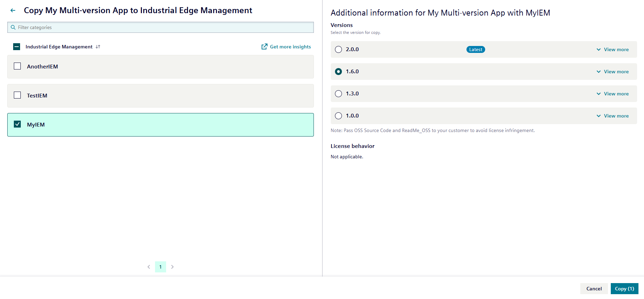Viewport: 644px width, 299px height.
Task: Toggle the Industrial Edge Management select-all checkbox
Action: point(17,47)
